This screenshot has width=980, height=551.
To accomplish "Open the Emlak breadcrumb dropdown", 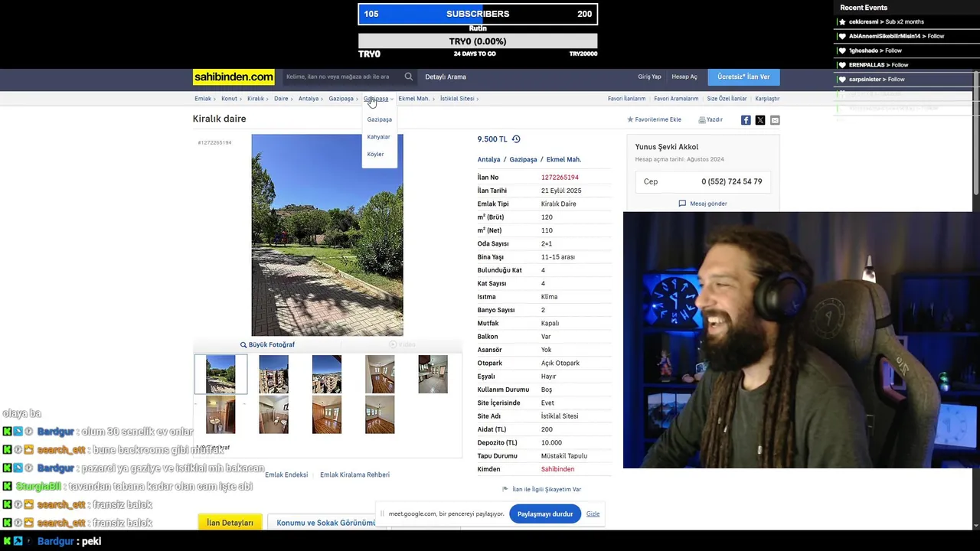I will (204, 99).
